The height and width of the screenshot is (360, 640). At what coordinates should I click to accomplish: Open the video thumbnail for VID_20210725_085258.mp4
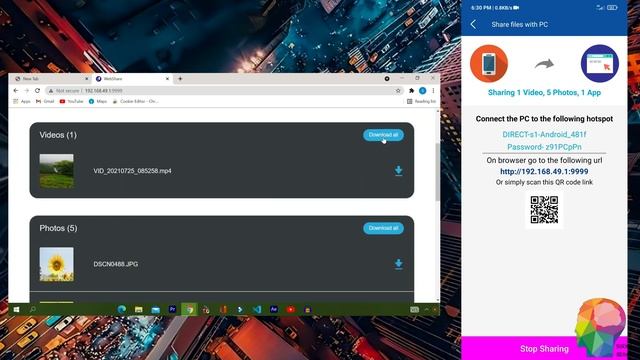(x=57, y=171)
